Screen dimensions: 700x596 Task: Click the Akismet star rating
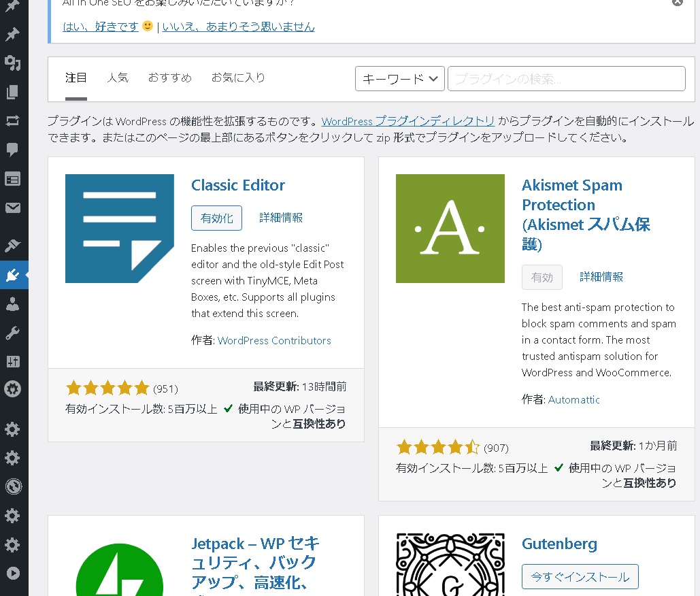tap(438, 447)
